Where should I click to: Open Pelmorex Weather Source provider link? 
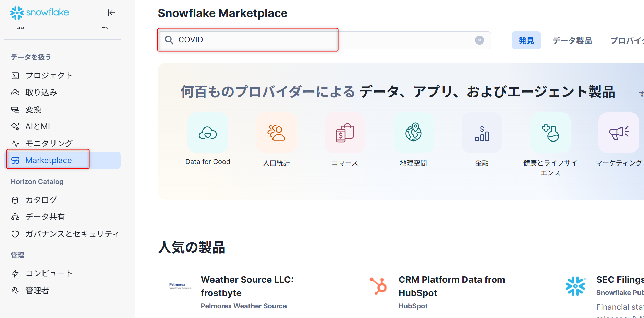click(244, 306)
